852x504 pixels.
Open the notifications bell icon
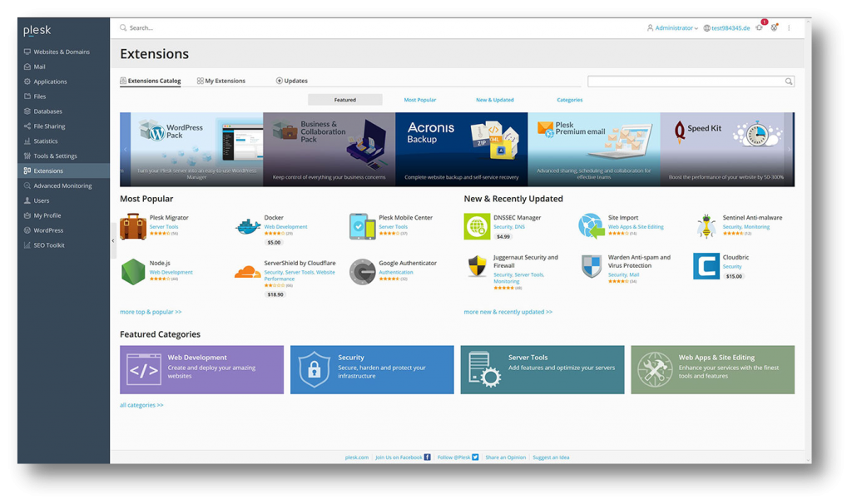point(759,27)
